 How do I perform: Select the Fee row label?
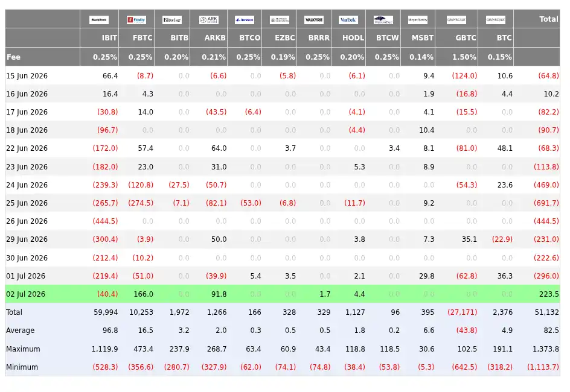(x=13, y=57)
